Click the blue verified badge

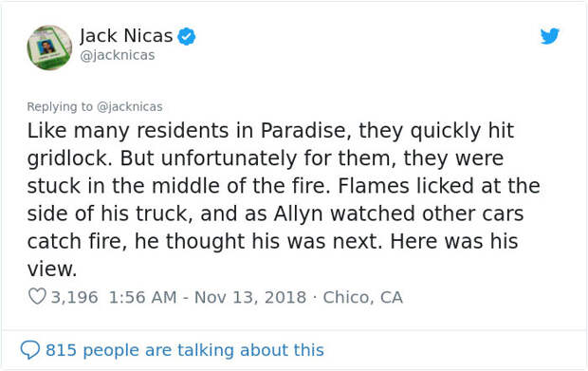187,36
